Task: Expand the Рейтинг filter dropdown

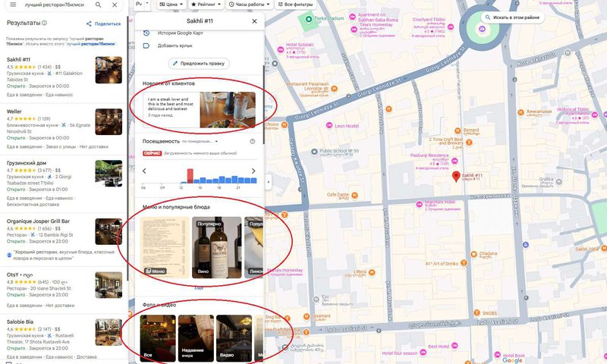Action: point(205,5)
